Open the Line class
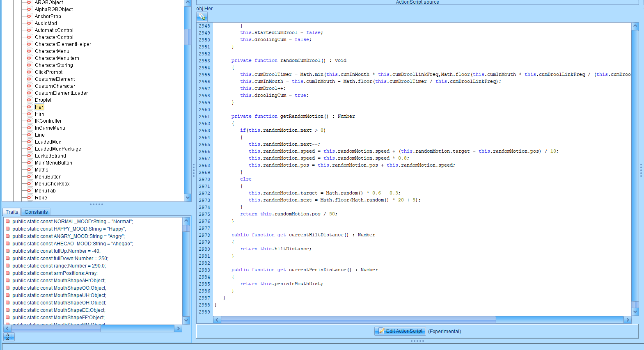Image resolution: width=644 pixels, height=350 pixels. point(40,135)
